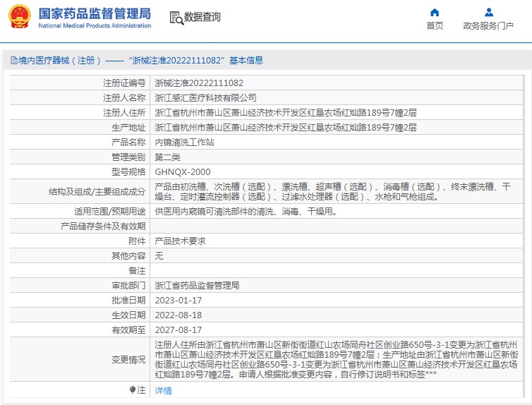Screen dimensions: 532x405
Task: Click the product name 内镜清洗工作站
Action: coord(184,142)
